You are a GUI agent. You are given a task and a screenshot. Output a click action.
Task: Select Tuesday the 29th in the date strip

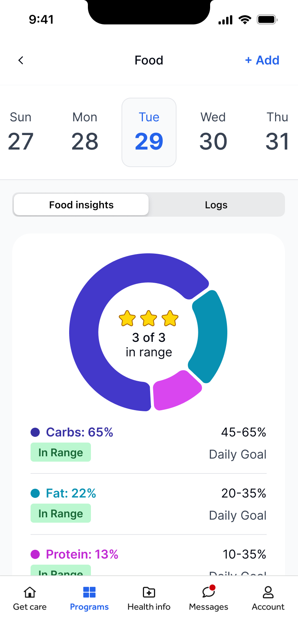[x=149, y=132]
